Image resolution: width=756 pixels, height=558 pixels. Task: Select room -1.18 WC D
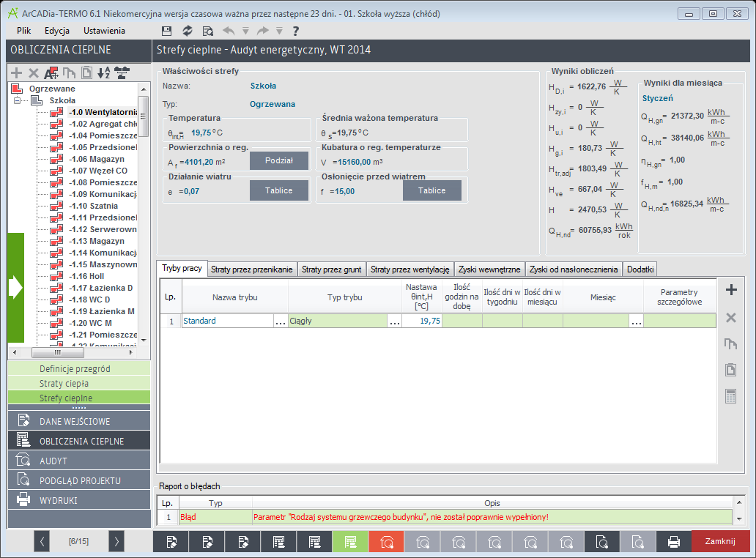[x=89, y=300]
